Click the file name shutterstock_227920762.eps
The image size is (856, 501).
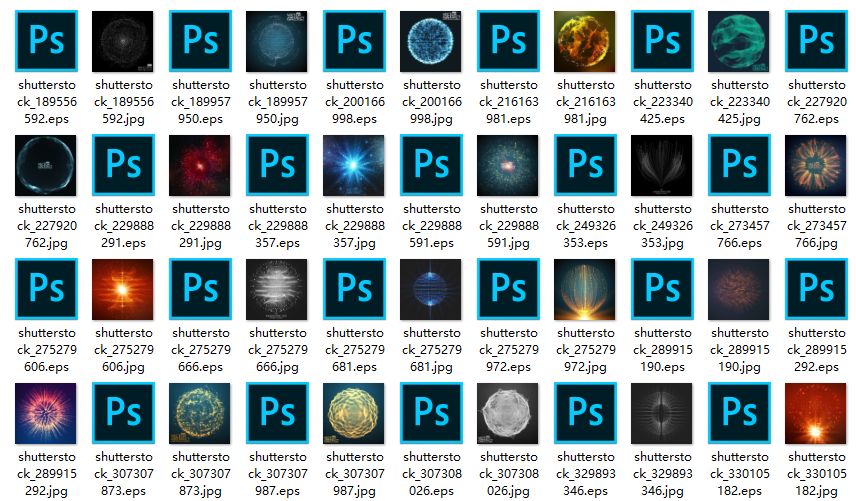(817, 102)
